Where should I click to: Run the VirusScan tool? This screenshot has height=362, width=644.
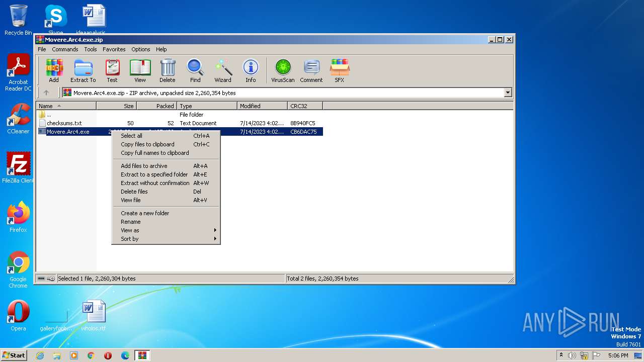pyautogui.click(x=283, y=70)
